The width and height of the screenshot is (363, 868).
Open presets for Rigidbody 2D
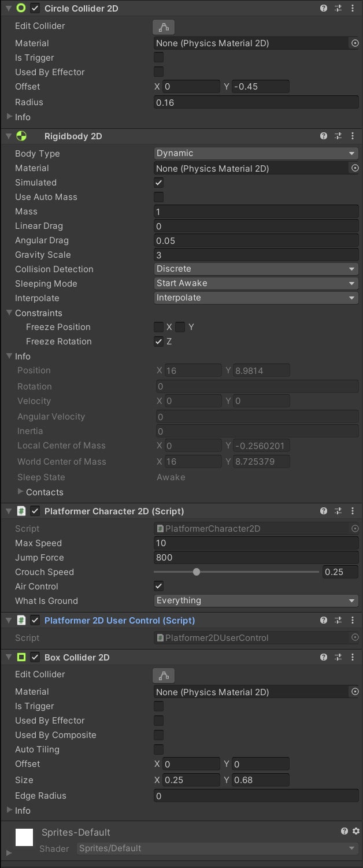[338, 136]
